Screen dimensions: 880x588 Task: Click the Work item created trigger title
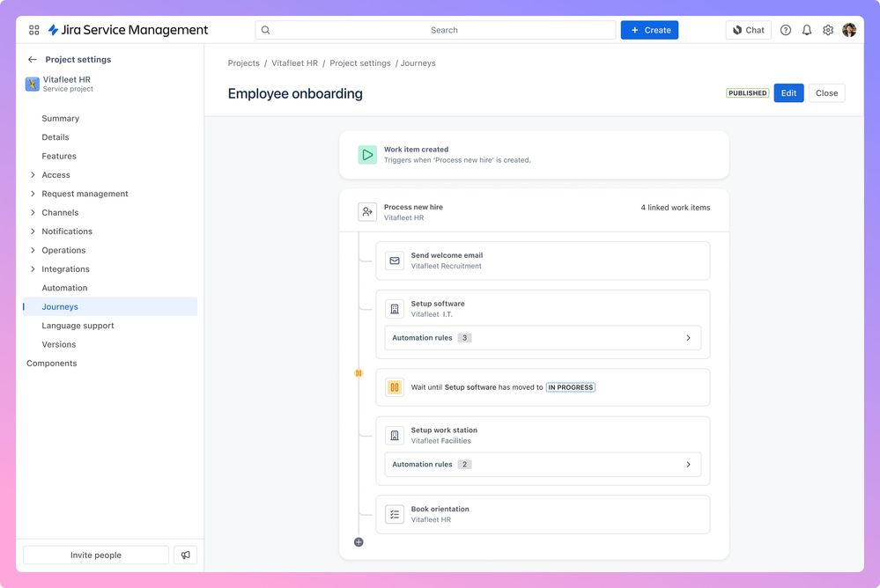pos(416,150)
